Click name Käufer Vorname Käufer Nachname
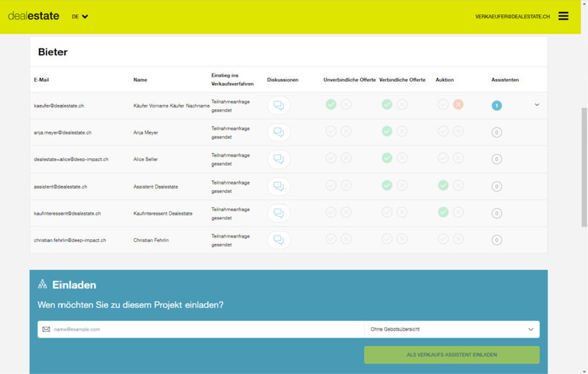The image size is (588, 374). pos(171,106)
